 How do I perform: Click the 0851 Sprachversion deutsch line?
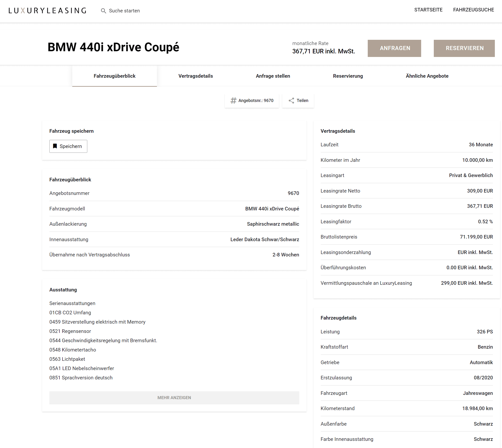pos(81,378)
